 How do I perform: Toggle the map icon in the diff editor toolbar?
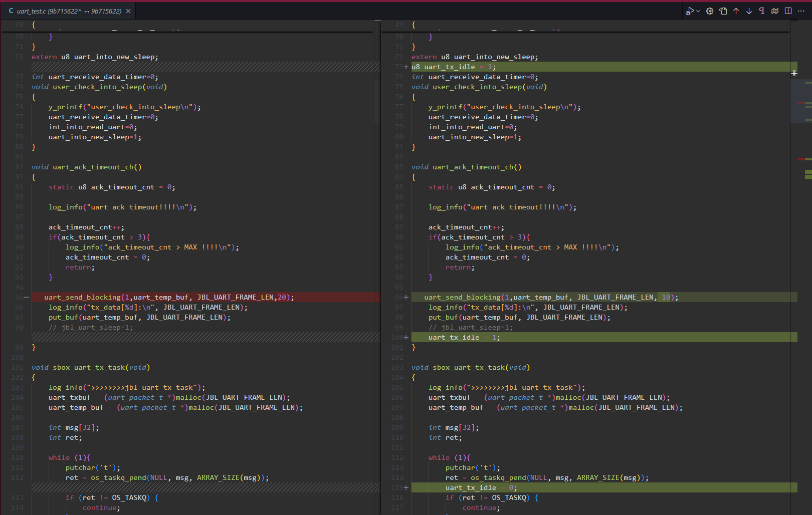pos(775,11)
